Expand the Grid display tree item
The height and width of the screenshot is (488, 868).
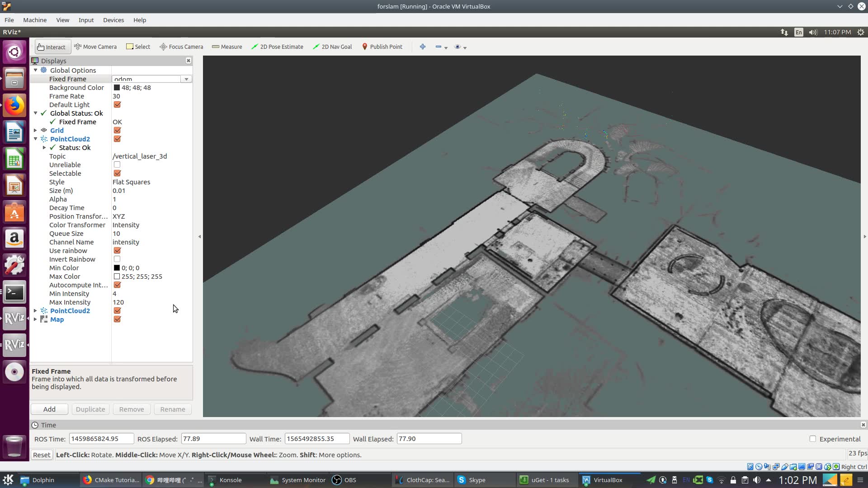(35, 130)
